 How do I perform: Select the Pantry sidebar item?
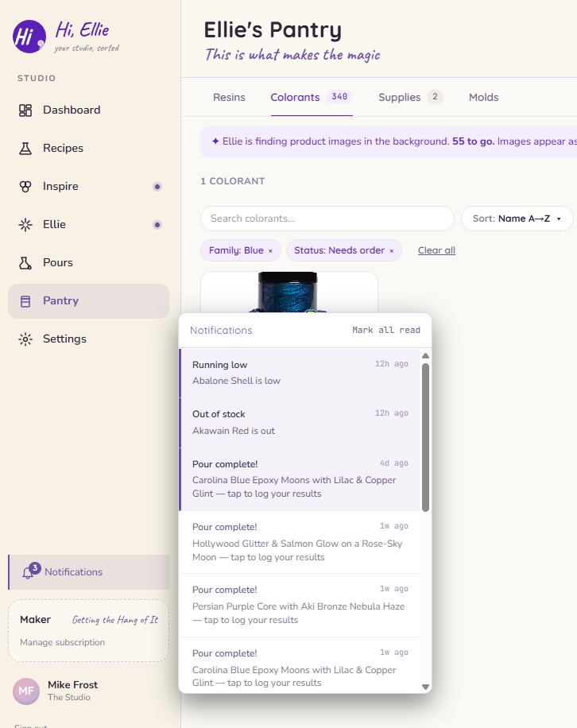89,301
